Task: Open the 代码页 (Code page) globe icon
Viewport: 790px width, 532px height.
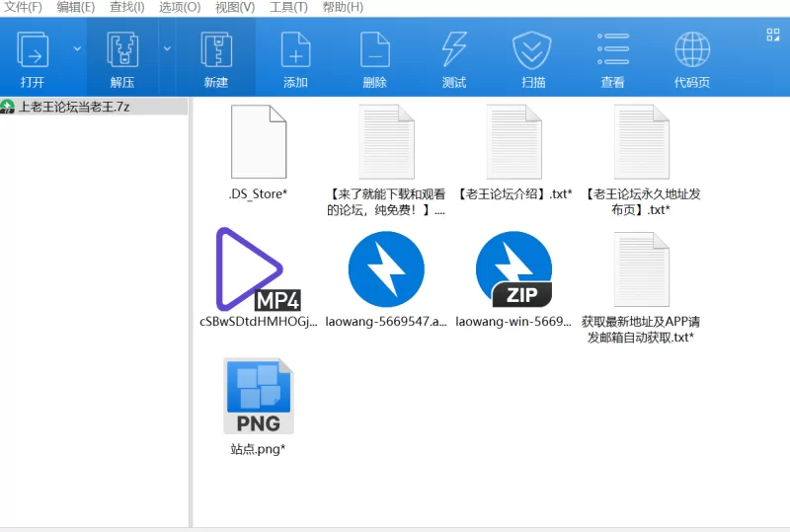Action: [x=692, y=49]
